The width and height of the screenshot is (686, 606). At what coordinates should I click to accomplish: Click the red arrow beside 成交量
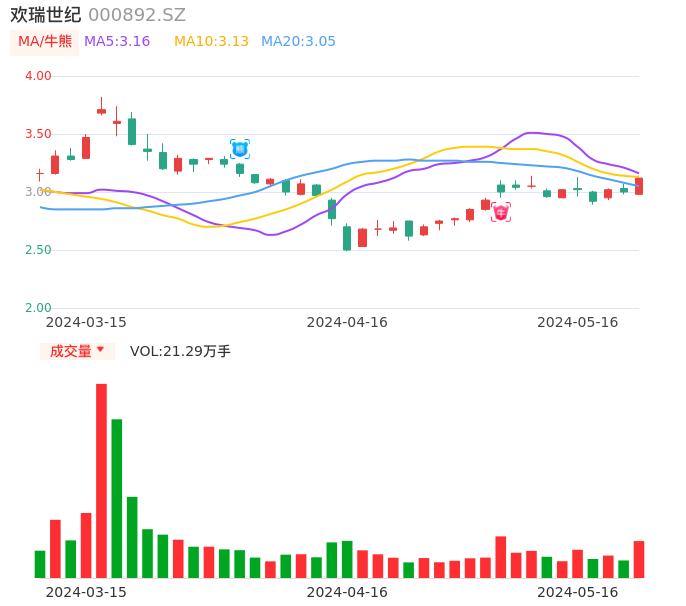point(100,350)
